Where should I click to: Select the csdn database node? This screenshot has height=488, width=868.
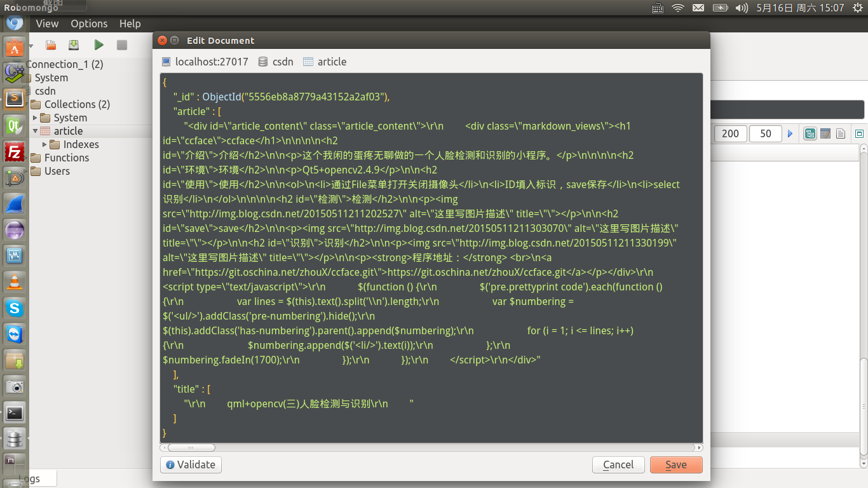coord(45,91)
